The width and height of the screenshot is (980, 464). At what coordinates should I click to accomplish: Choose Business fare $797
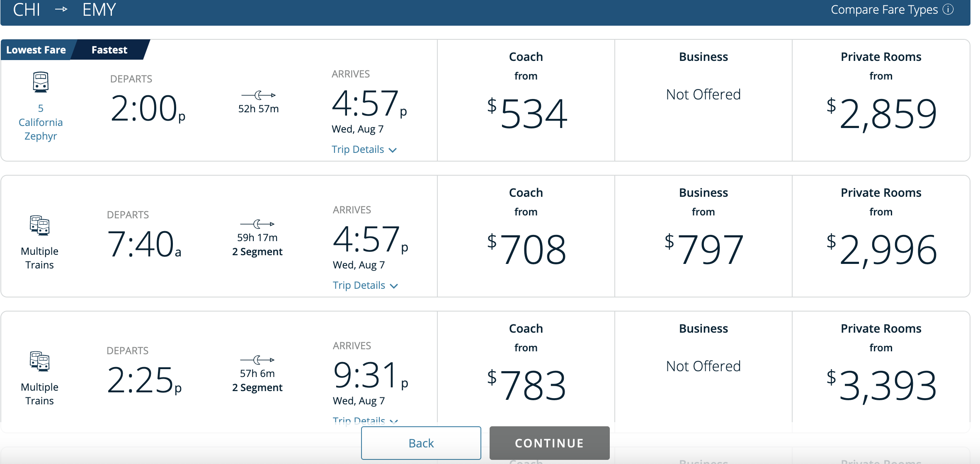(703, 236)
